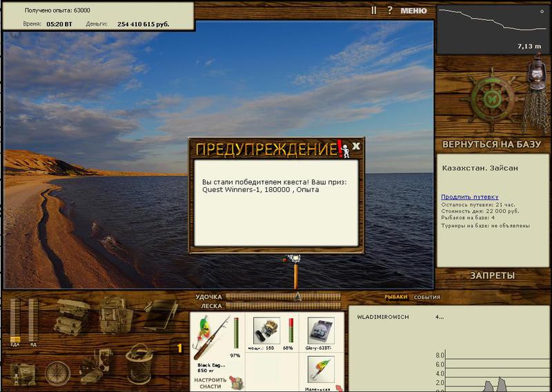The height and width of the screenshot is (392, 552).
Task: Click the Яд level bar
Action: 33,320
